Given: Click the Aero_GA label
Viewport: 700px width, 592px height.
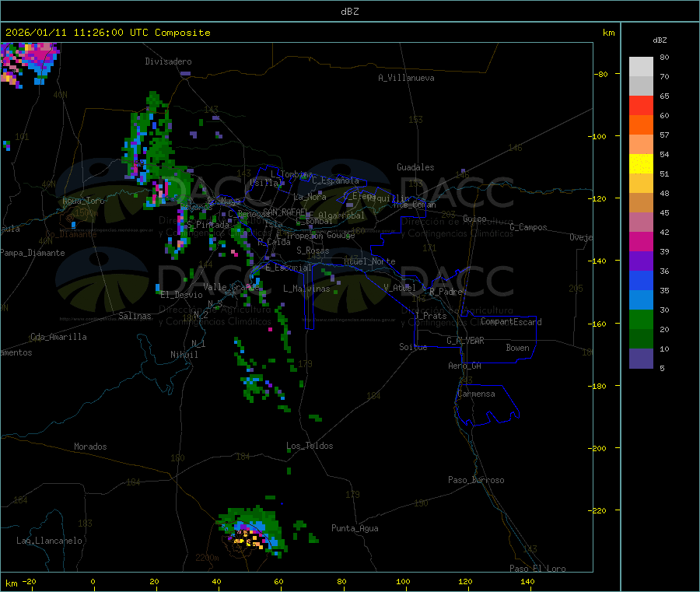Looking at the screenshot, I should pyautogui.click(x=465, y=366).
